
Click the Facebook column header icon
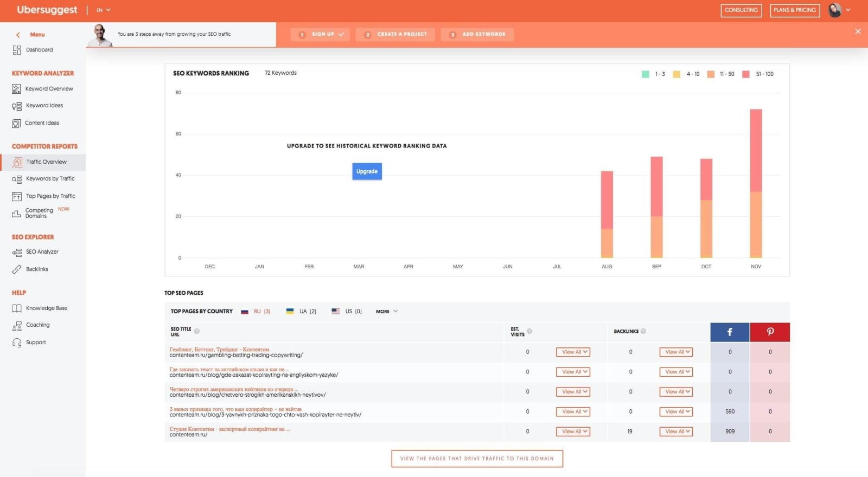(730, 332)
